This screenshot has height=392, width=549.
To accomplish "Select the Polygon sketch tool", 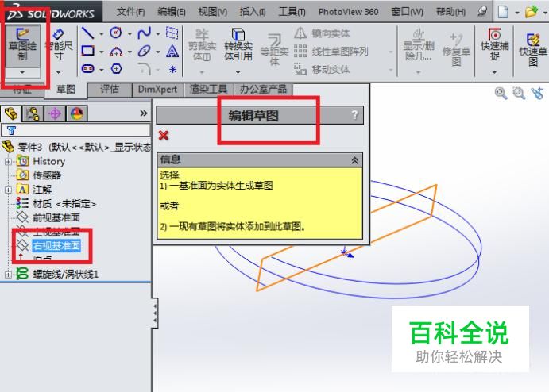I will (116, 68).
